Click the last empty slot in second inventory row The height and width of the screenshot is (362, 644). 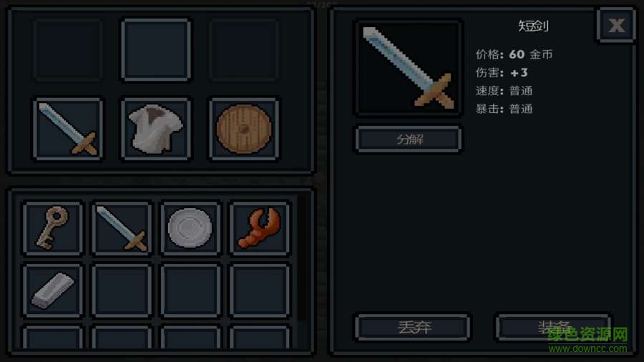pos(260,290)
